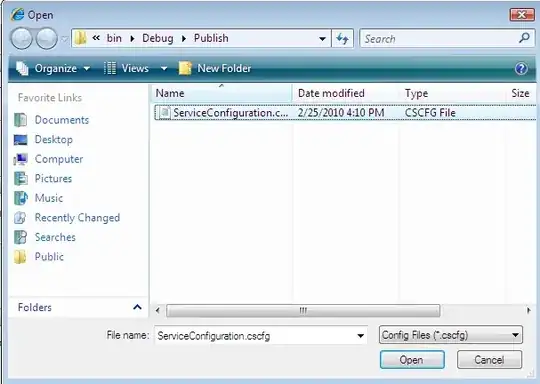Open Public folder in Favorite Links

pyautogui.click(x=39, y=257)
